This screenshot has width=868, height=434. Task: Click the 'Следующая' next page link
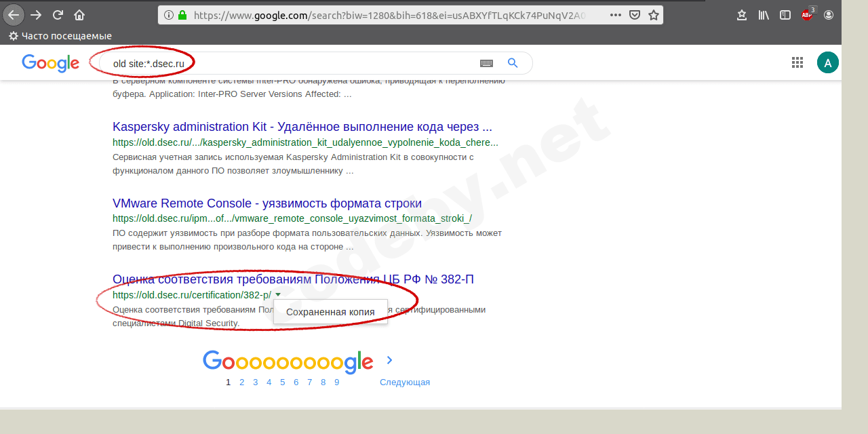(x=405, y=382)
